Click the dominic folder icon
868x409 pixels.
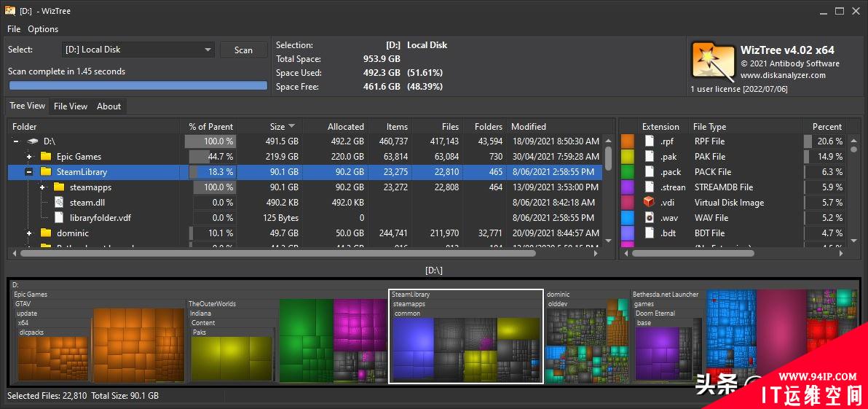[46, 233]
